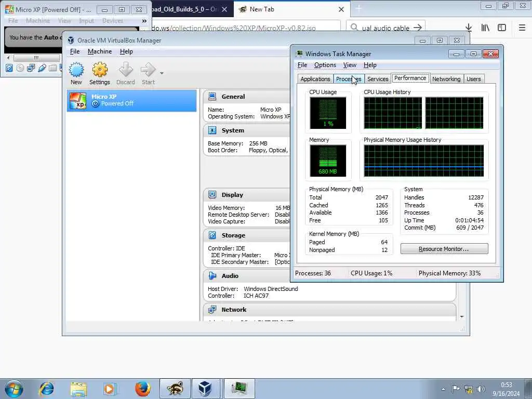532x399 pixels.
Task: Click the first CPU Usage History graph
Action: coord(393,113)
